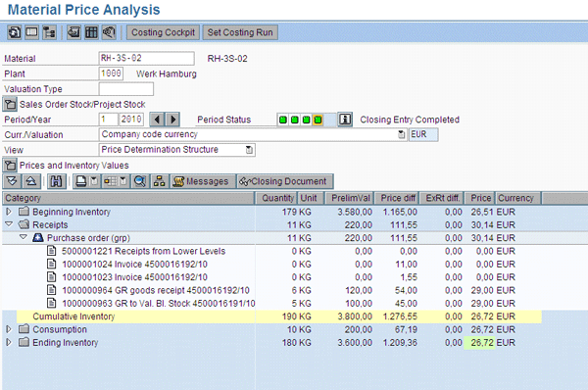Viewport: 588px width, 390px height.
Task: Collapse the Prices and Inventory Values section
Action: 10,165
